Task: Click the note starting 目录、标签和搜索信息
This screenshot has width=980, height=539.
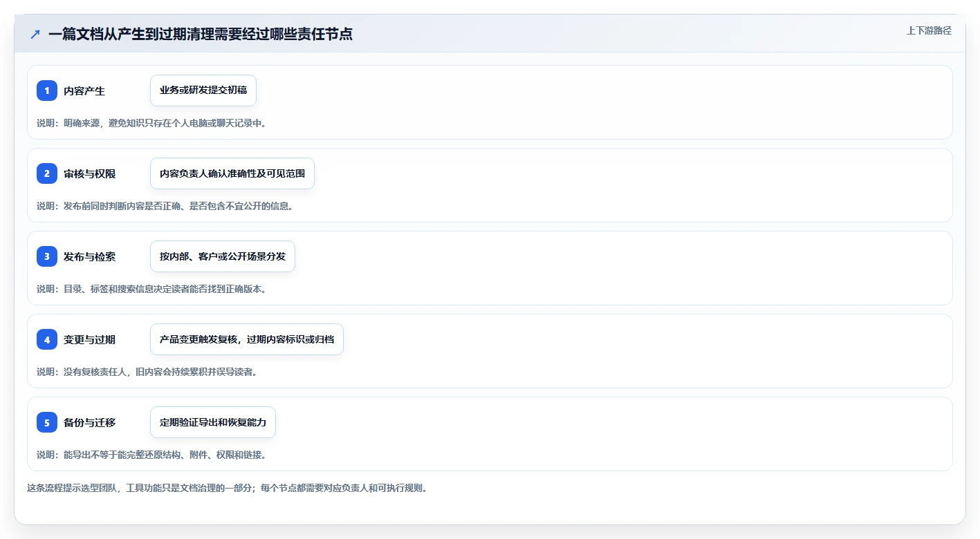Action: click(x=151, y=289)
